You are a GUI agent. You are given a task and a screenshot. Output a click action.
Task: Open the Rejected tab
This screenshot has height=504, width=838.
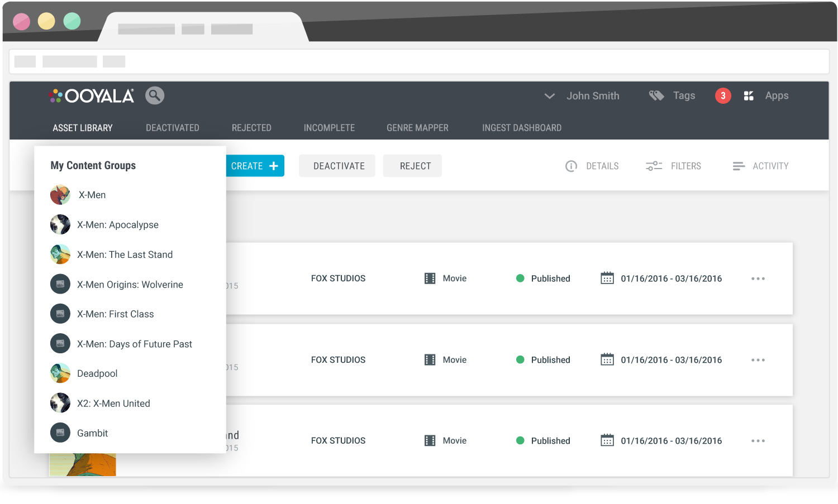click(x=251, y=128)
